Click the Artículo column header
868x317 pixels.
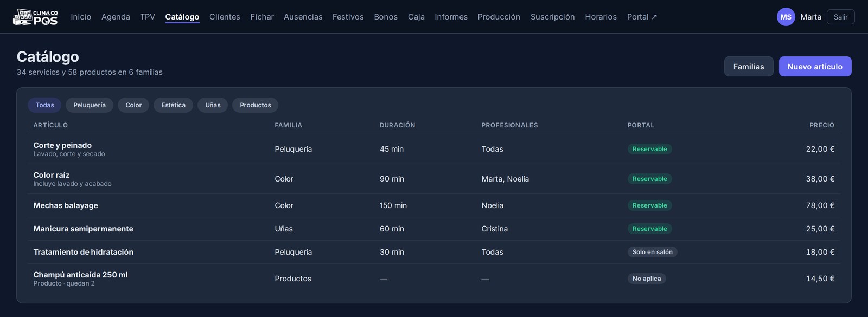click(x=50, y=125)
